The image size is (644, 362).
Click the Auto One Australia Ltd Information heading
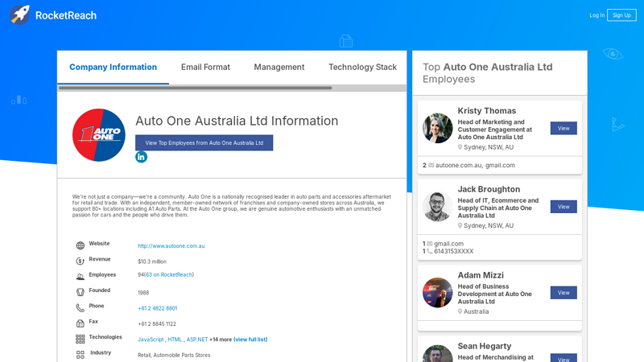point(237,121)
